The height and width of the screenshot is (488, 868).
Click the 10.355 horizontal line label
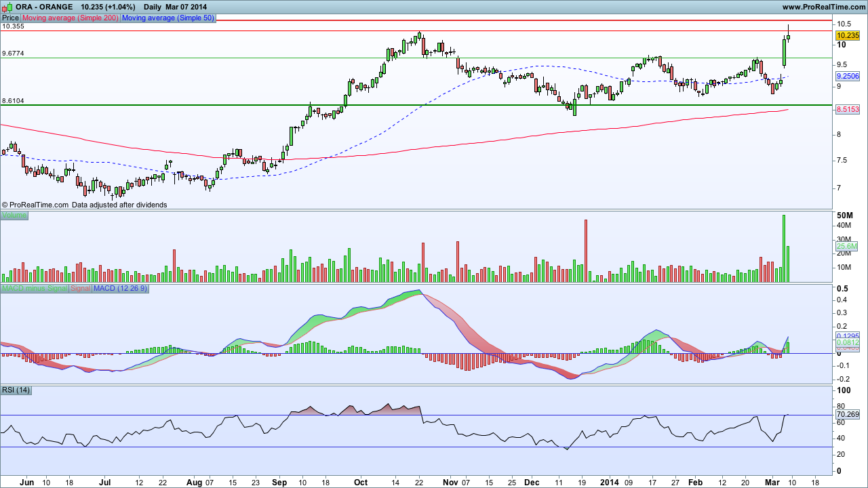[14, 26]
